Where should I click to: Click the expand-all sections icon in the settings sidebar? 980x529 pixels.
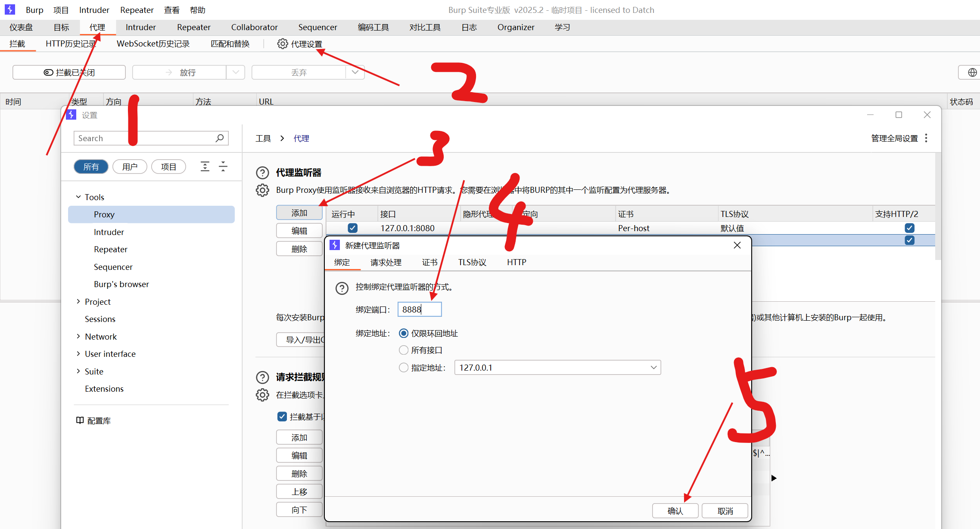[x=205, y=167]
